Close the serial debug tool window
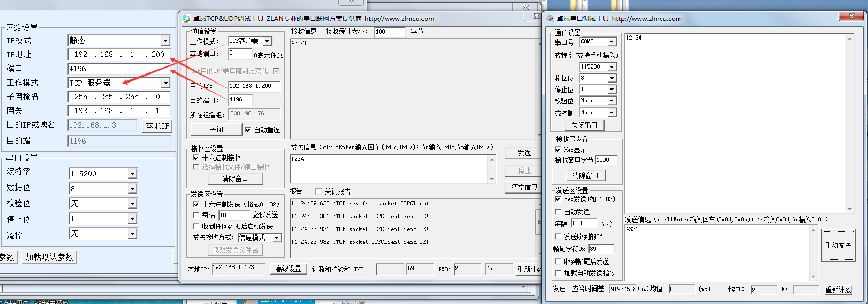Viewport: 868px width, 304px height. [851, 17]
